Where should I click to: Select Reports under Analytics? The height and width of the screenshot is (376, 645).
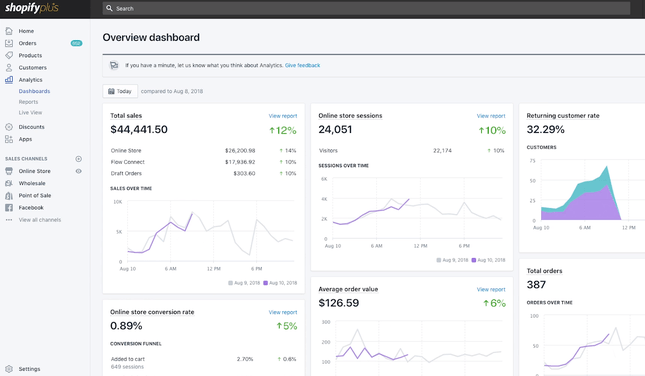(x=28, y=102)
